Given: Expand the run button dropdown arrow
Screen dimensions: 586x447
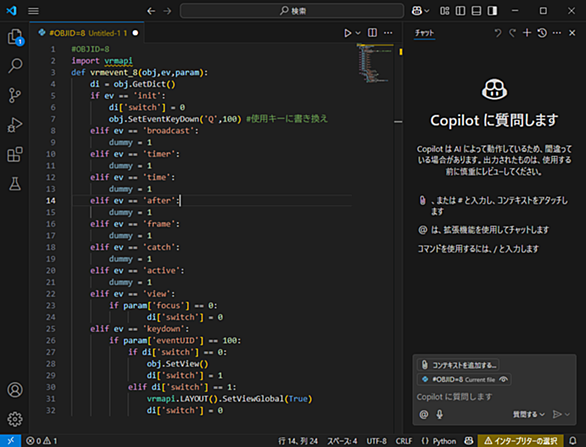Looking at the screenshot, I should point(358,33).
